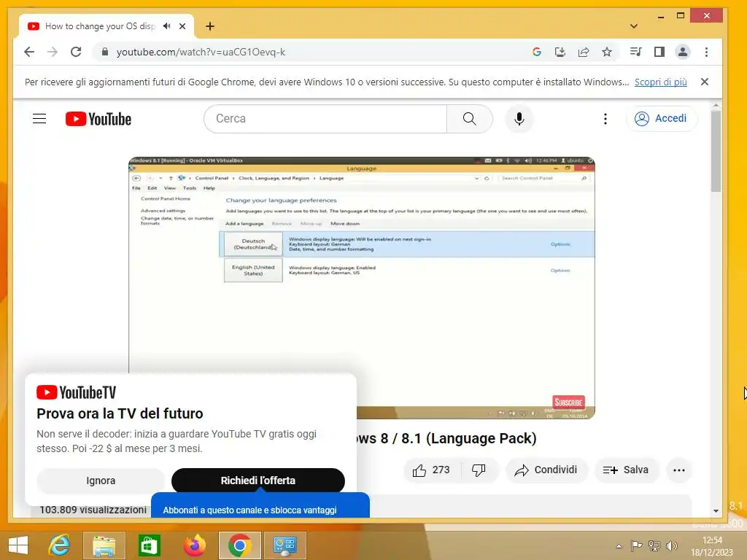The height and width of the screenshot is (560, 747).
Task: Open YouTube settings three-dot menu
Action: pyautogui.click(x=605, y=119)
